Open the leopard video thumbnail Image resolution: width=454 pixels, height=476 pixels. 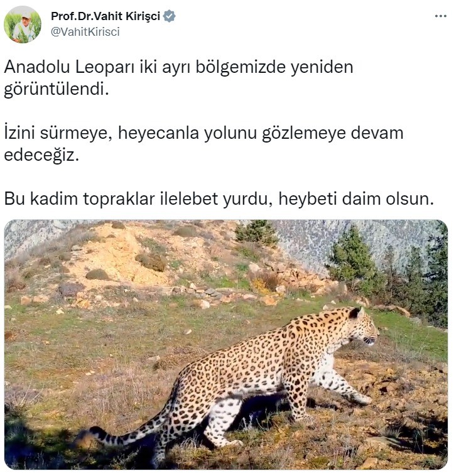[x=226, y=344]
